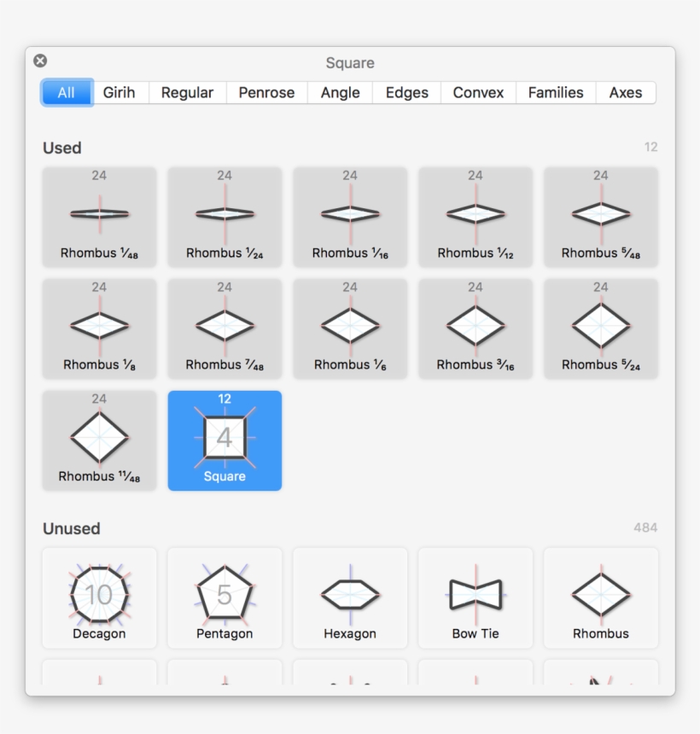700x734 pixels.
Task: Choose the Bow Tie tile
Action: (475, 597)
